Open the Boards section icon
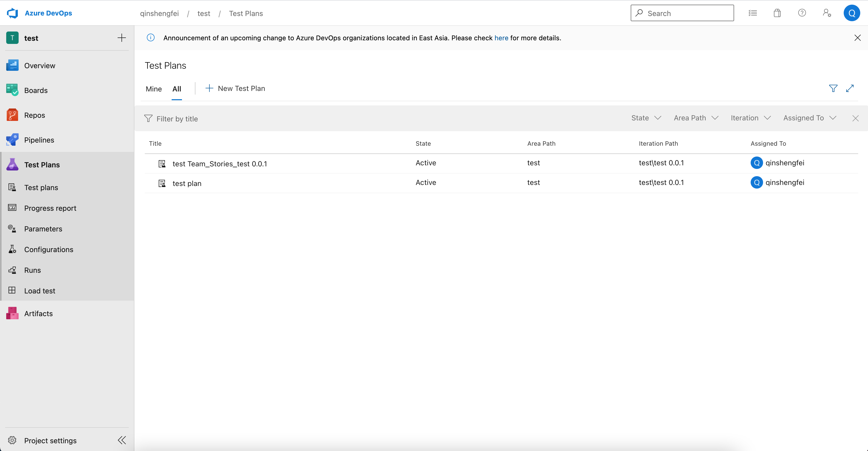The height and width of the screenshot is (451, 868). 12,90
